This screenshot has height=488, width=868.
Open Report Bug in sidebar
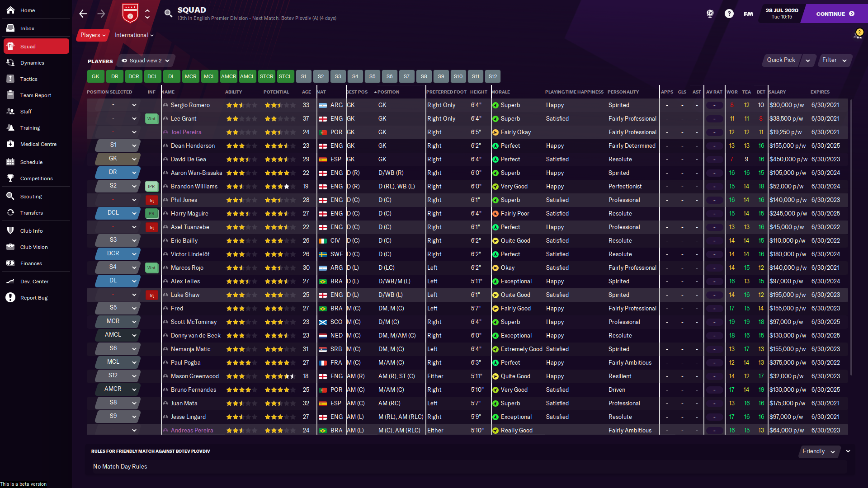pyautogui.click(x=33, y=298)
